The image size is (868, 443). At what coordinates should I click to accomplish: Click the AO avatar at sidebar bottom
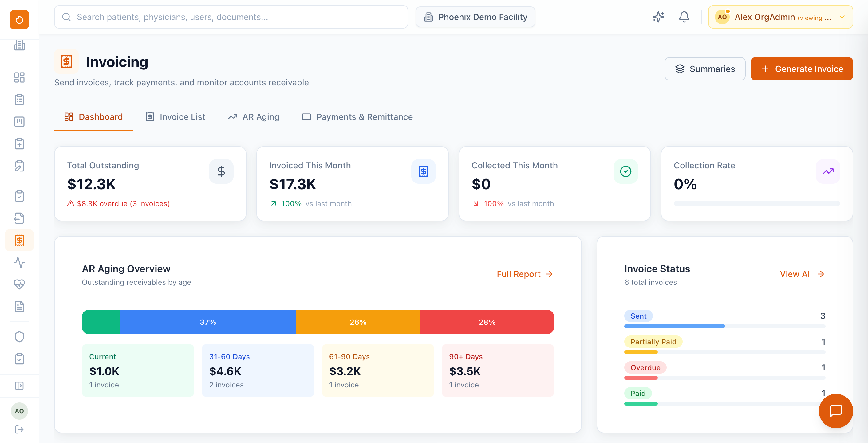tap(19, 411)
